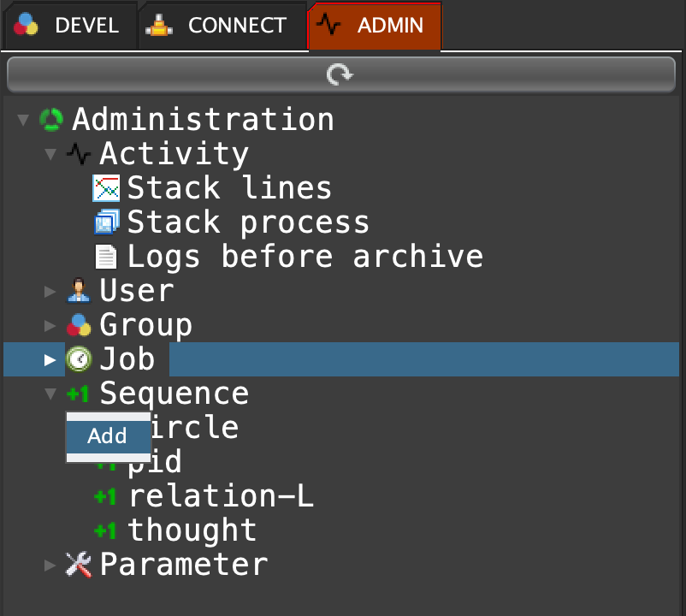Image resolution: width=686 pixels, height=616 pixels.
Task: Expand the Group node arrow
Action: (x=50, y=325)
